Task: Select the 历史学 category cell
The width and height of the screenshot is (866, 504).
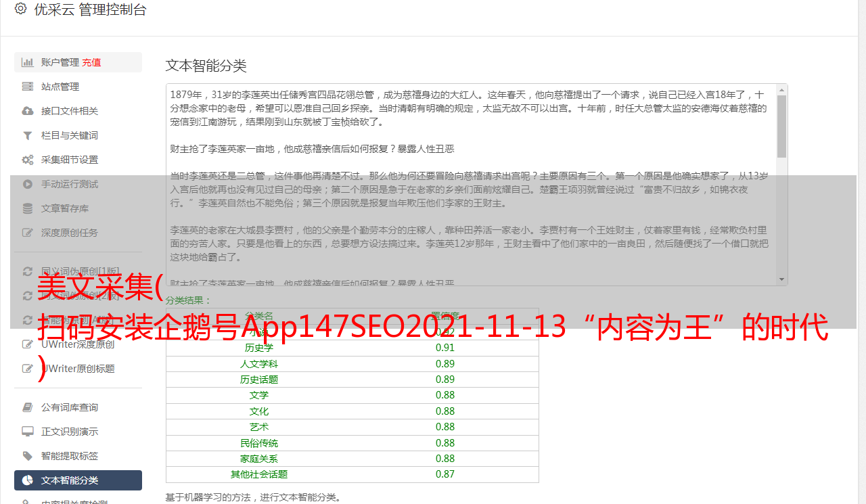Action: pyautogui.click(x=259, y=348)
